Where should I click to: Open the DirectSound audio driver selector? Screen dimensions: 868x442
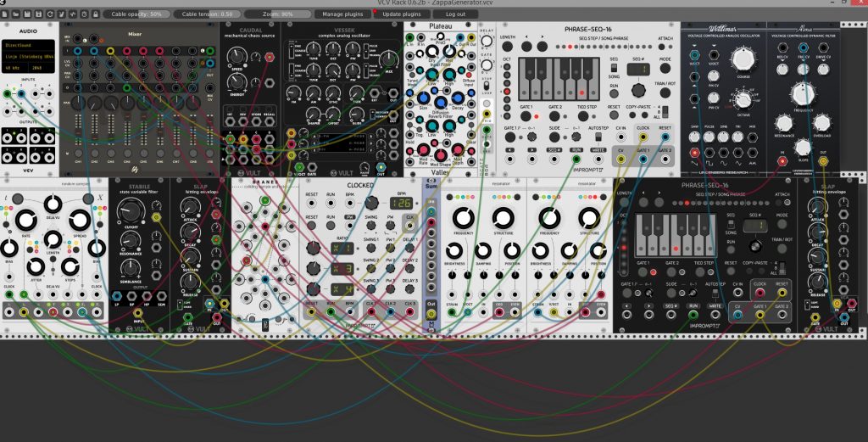tap(29, 46)
